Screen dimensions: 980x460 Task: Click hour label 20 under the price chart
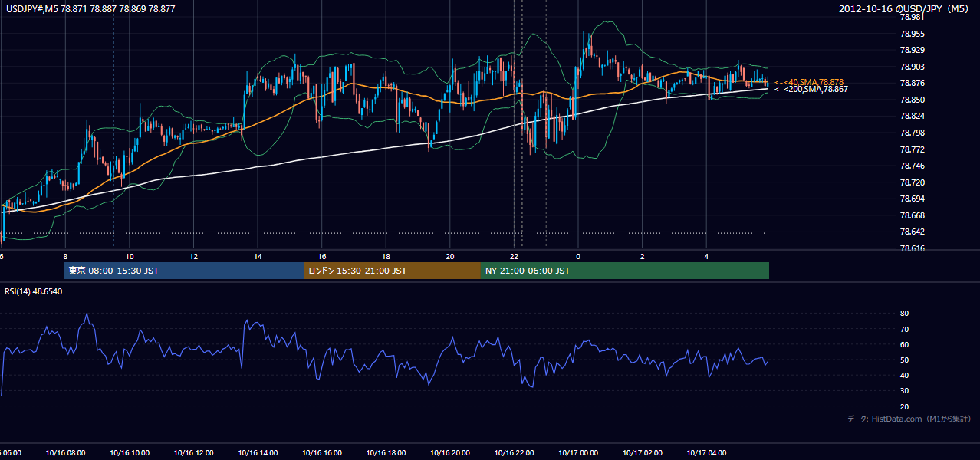tap(450, 257)
